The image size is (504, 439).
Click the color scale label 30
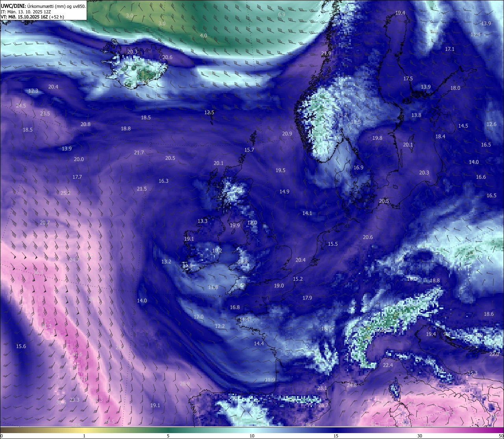pos(420,436)
